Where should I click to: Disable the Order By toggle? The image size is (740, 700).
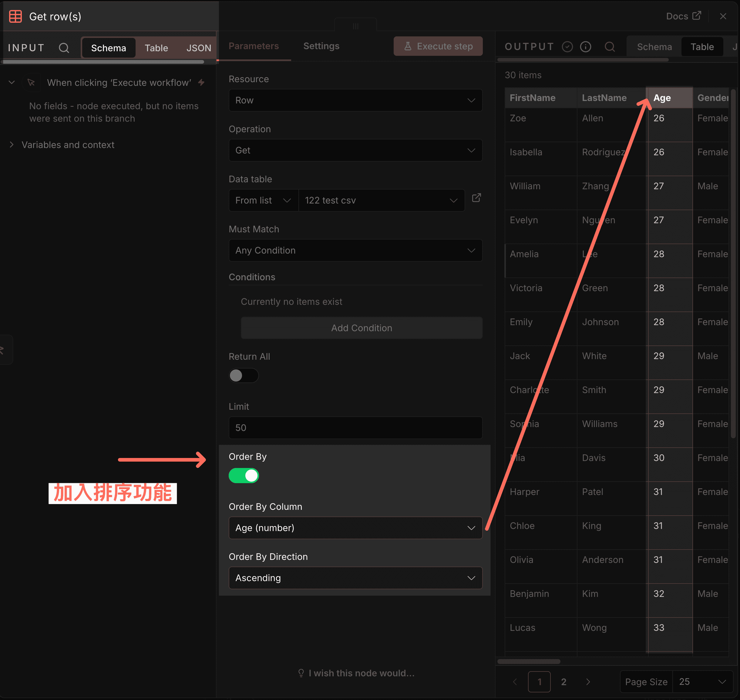tap(244, 475)
